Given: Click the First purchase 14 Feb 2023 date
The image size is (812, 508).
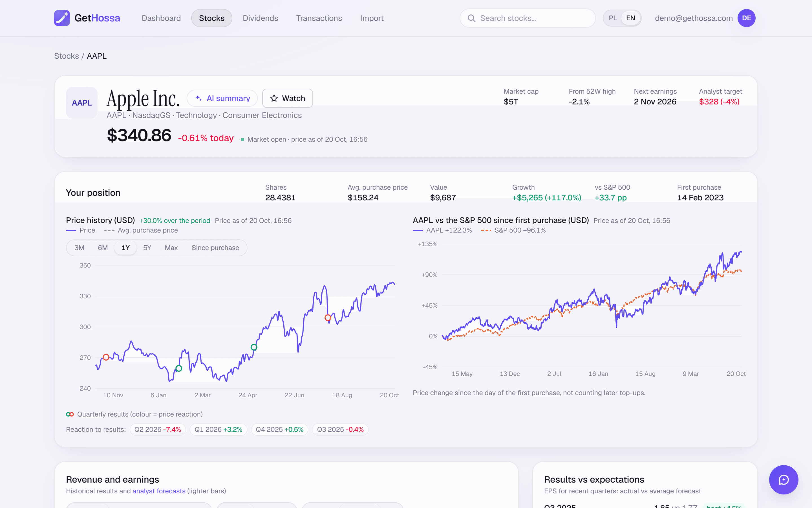Looking at the screenshot, I should [x=700, y=198].
